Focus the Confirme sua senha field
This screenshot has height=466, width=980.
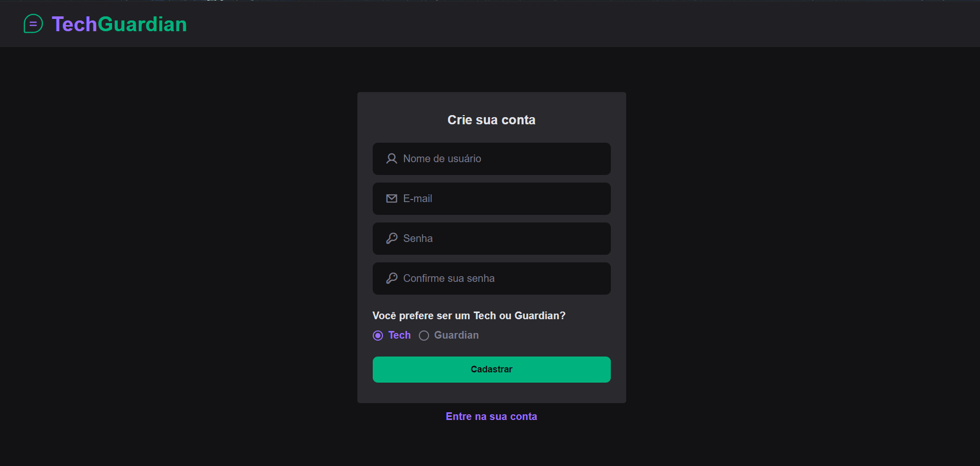(x=492, y=278)
